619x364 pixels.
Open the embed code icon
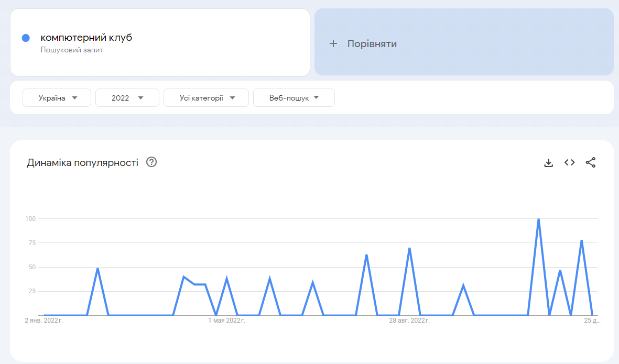point(569,162)
